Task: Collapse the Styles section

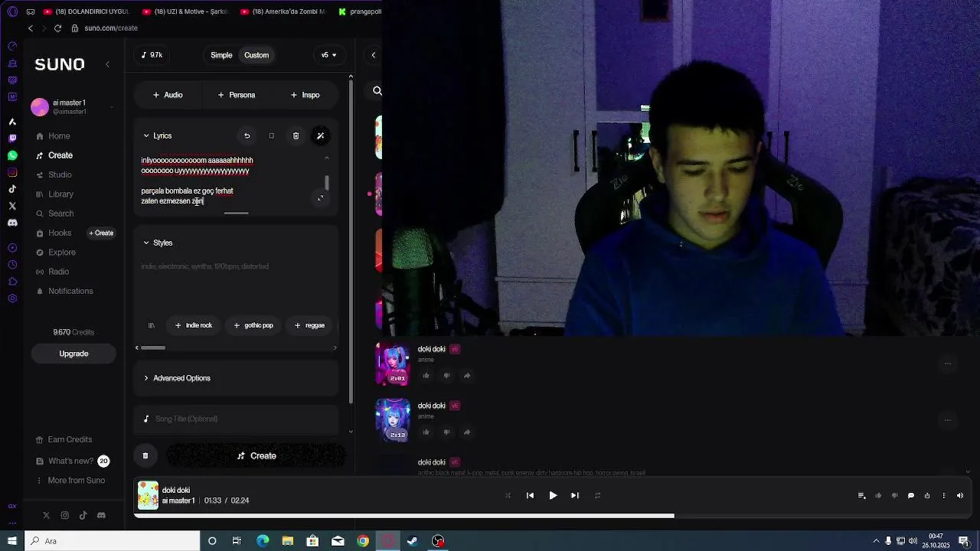Action: click(146, 243)
